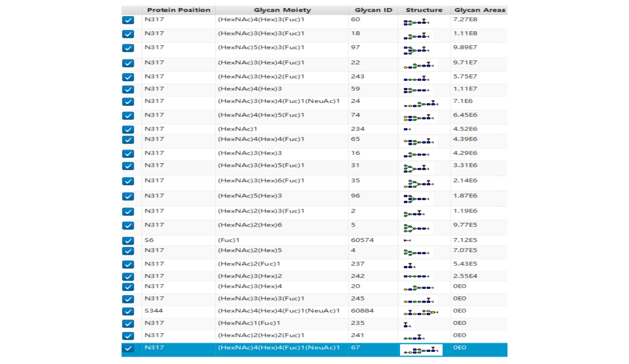Click the glycan structure icon for ID 60
629x364 pixels.
click(x=416, y=22)
